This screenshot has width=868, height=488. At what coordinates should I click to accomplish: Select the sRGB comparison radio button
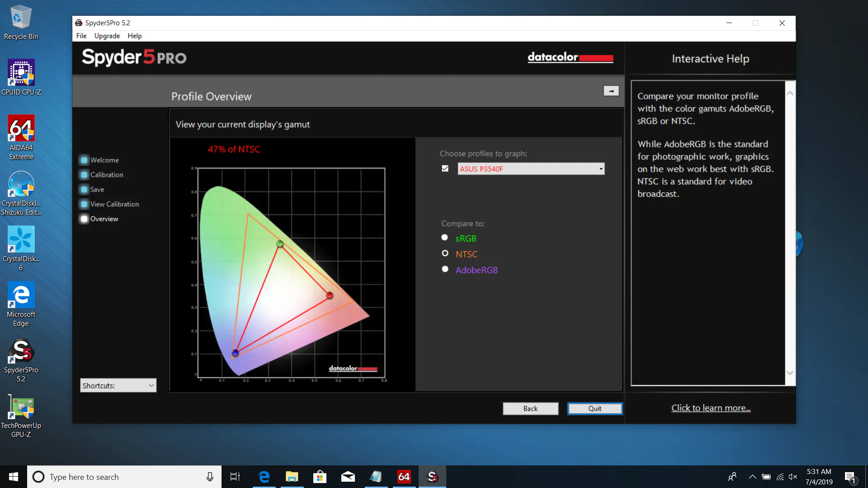tap(445, 238)
